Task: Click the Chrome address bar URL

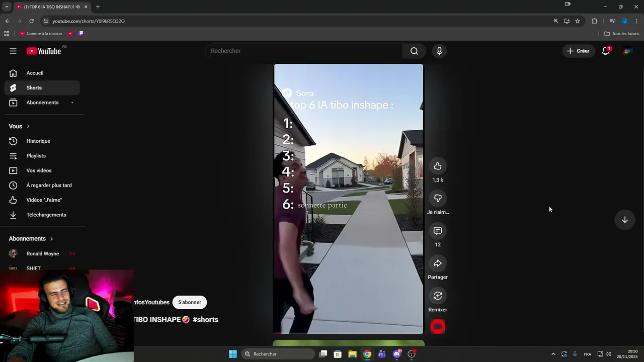Action: pyautogui.click(x=89, y=21)
